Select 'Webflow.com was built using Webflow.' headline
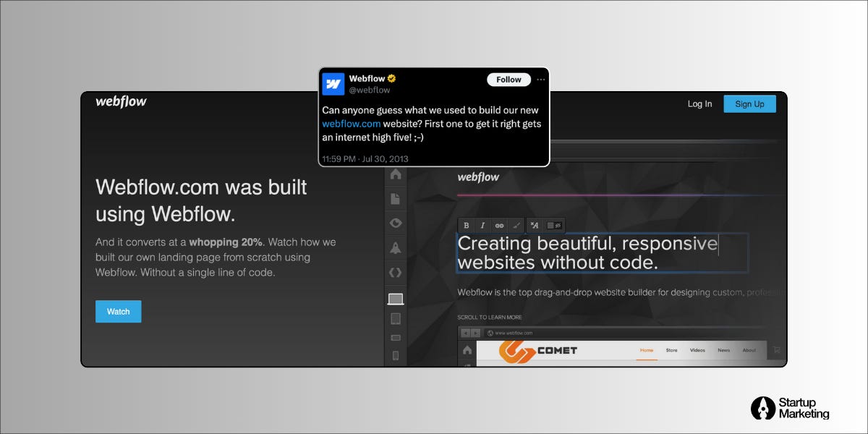The height and width of the screenshot is (434, 868). pos(201,200)
